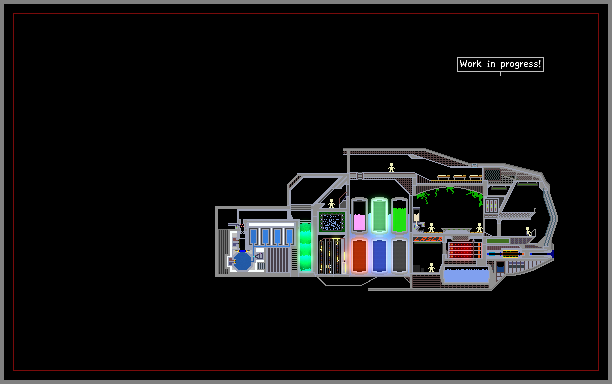Viewport: 612px width, 384px height.
Task: Click the crew member in the lower room
Action: pyautogui.click(x=431, y=267)
